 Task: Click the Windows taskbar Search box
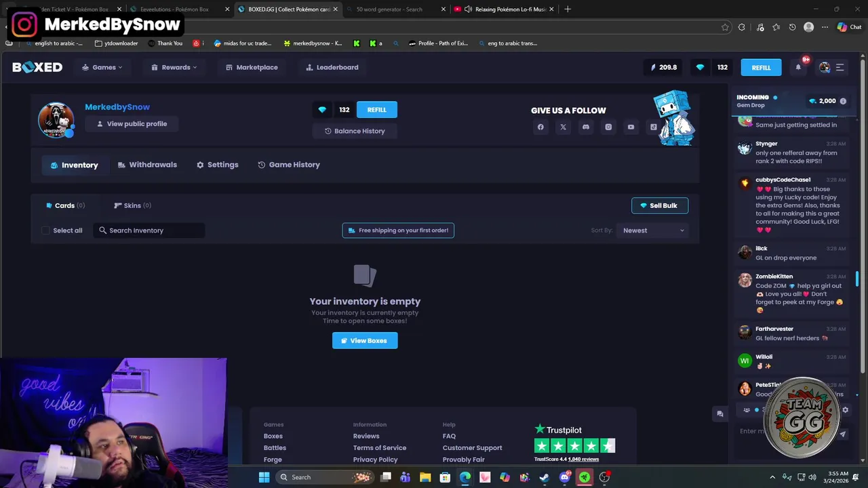pyautogui.click(x=323, y=477)
